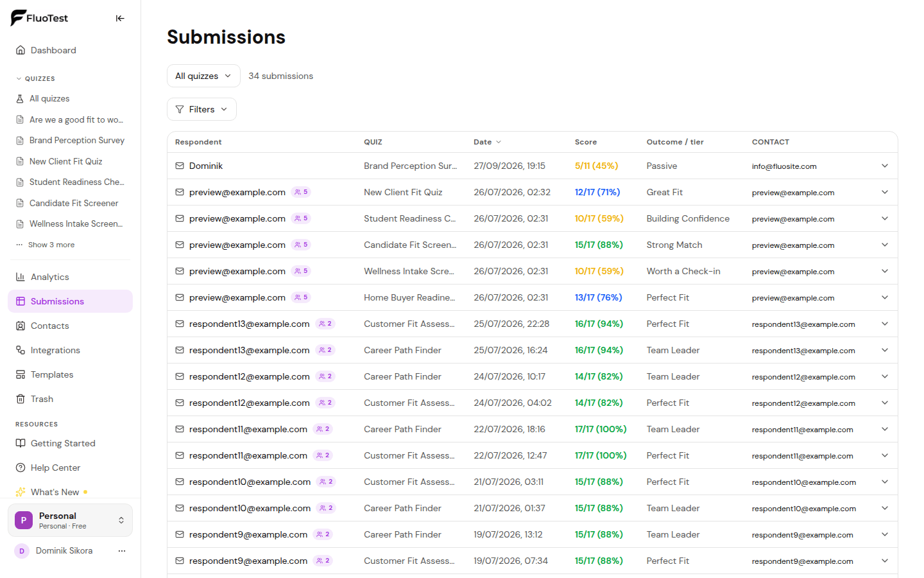This screenshot has width=924, height=578.
Task: Click the Templates icon in sidebar
Action: [21, 374]
